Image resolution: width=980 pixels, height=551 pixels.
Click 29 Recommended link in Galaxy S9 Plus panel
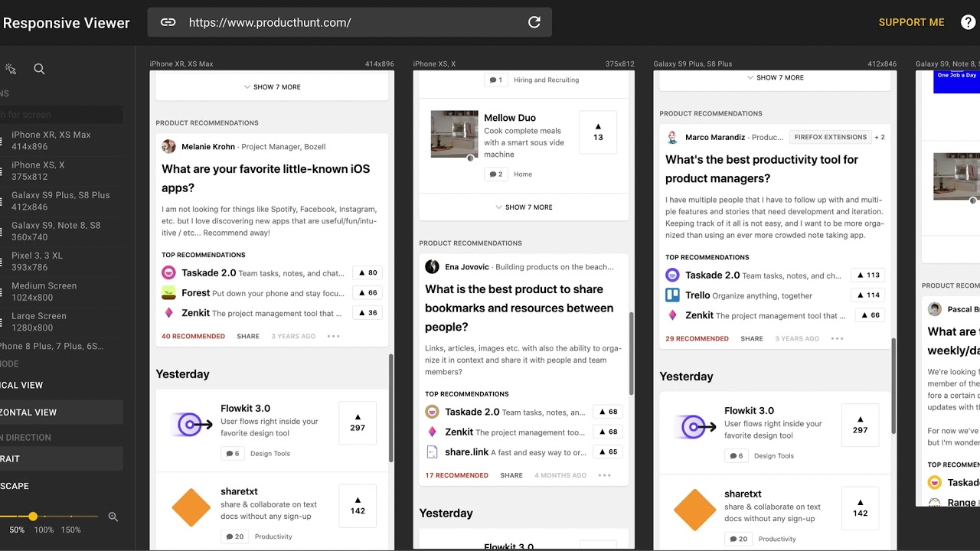pos(697,338)
